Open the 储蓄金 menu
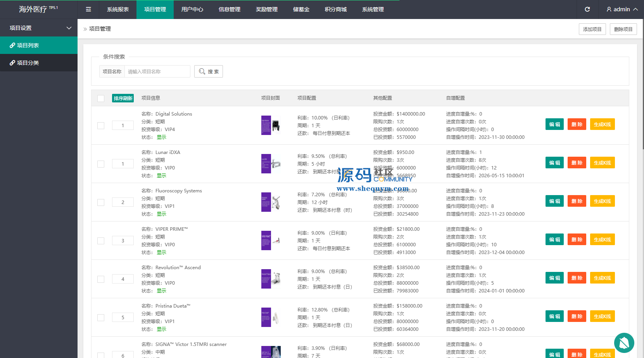 coord(301,9)
